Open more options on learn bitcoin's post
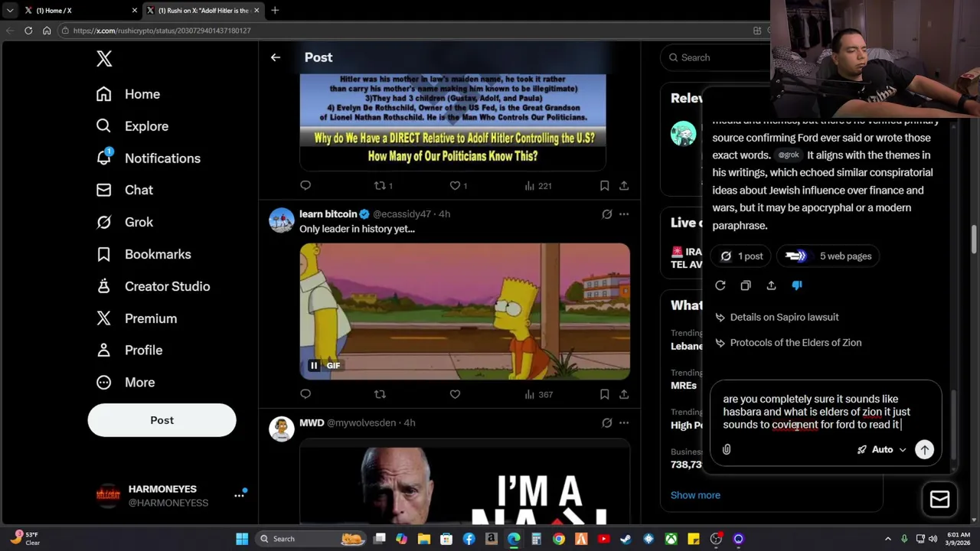 coord(624,214)
